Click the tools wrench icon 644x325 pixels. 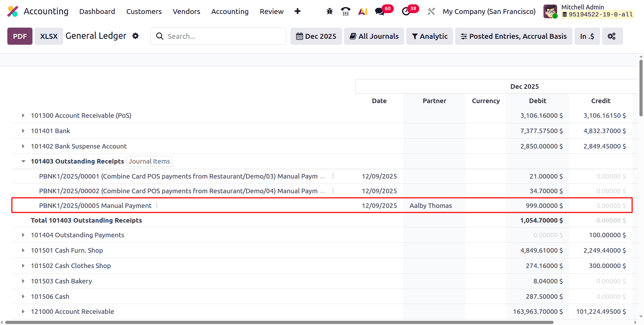click(x=431, y=12)
